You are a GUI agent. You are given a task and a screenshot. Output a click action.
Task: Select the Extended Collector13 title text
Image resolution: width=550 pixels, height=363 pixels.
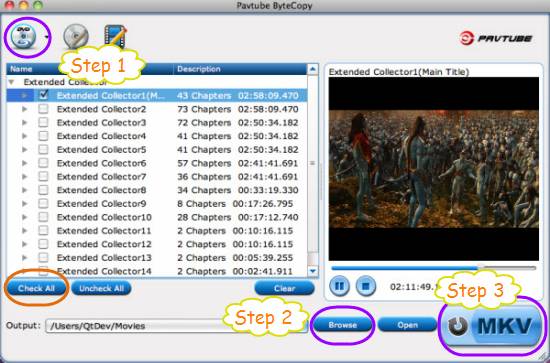pos(104,258)
